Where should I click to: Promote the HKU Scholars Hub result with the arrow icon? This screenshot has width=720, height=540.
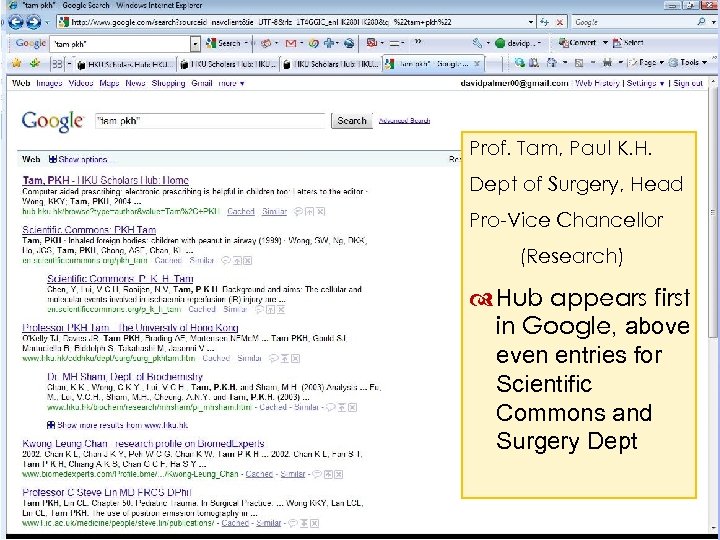[x=310, y=212]
